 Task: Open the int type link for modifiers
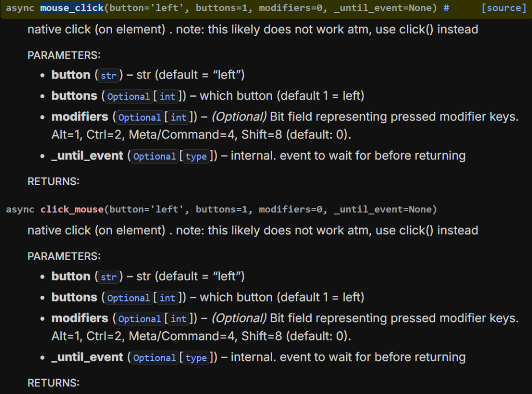[178, 118]
